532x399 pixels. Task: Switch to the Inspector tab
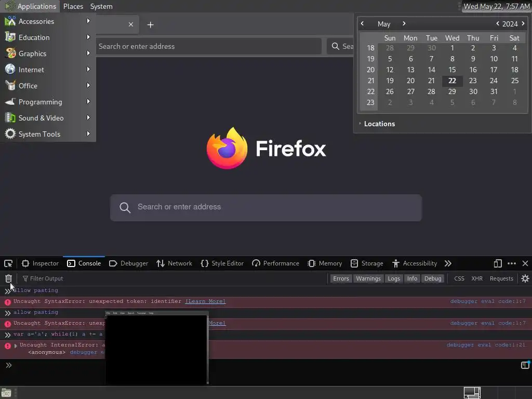pyautogui.click(x=40, y=263)
